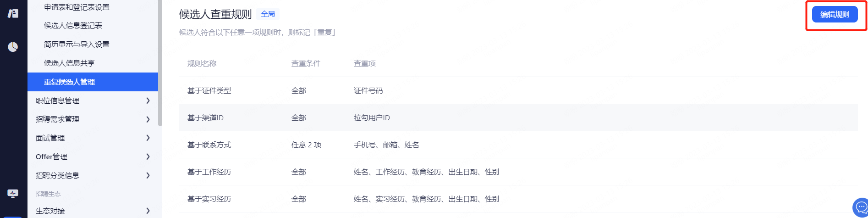Open 申请表和登记表设置 menu item
The width and height of the screenshot is (868, 218).
click(x=77, y=7)
